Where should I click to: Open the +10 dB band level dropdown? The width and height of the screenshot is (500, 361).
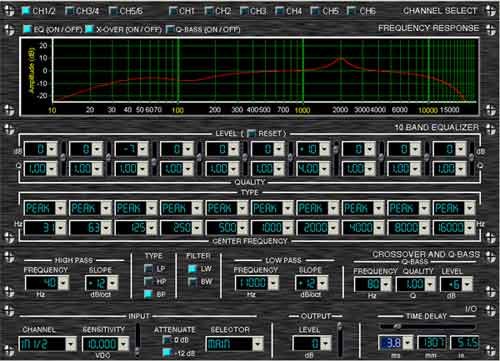coord(324,149)
